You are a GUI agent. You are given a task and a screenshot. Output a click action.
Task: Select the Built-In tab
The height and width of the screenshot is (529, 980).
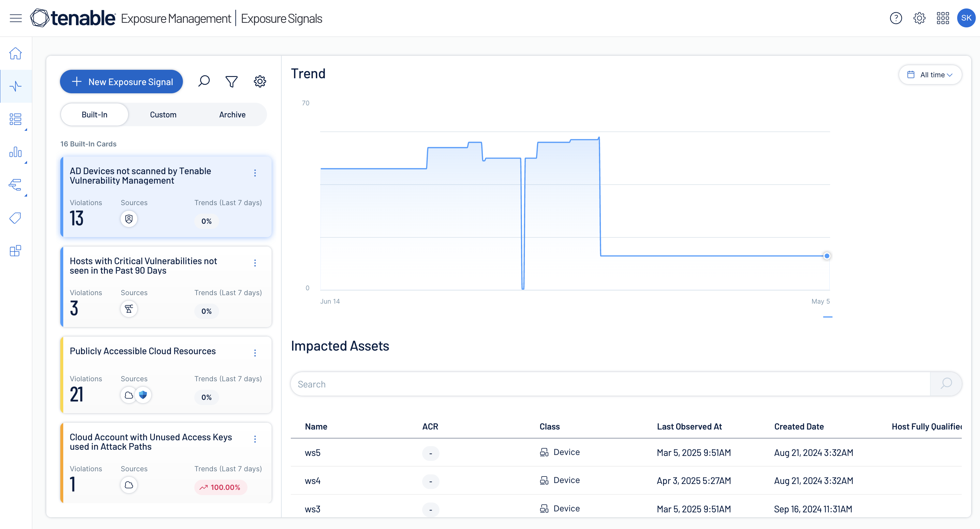click(x=94, y=114)
